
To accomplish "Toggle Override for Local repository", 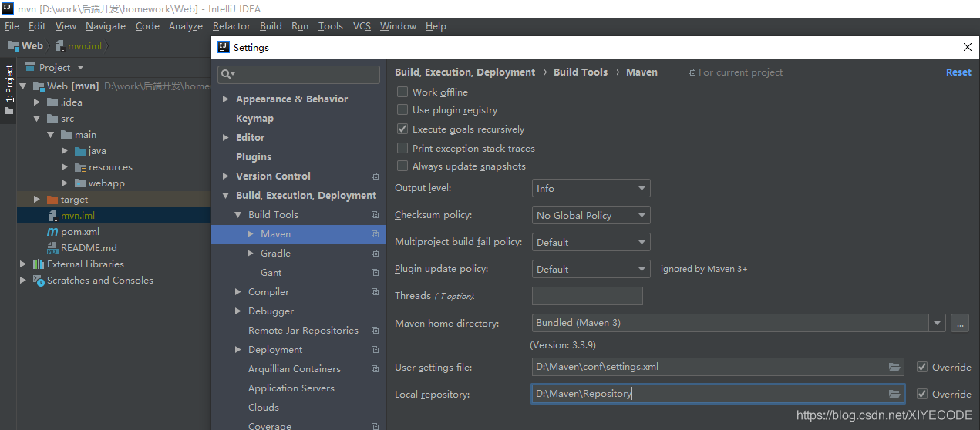I will pyautogui.click(x=922, y=394).
